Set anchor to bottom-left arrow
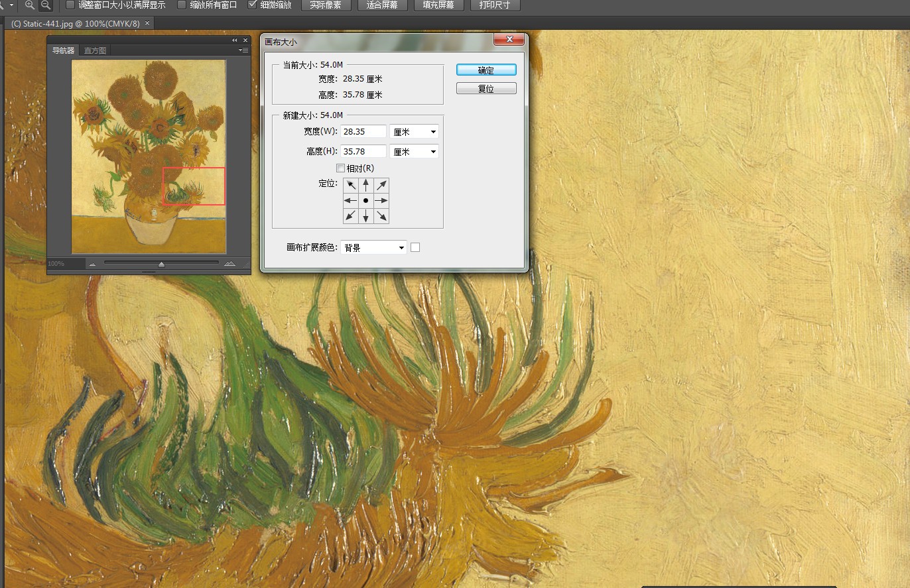 tap(351, 216)
